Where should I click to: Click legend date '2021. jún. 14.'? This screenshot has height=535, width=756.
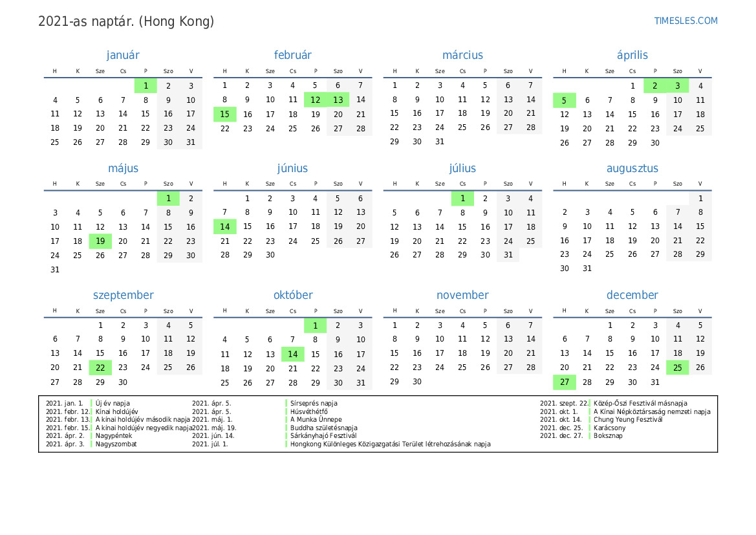point(213,435)
